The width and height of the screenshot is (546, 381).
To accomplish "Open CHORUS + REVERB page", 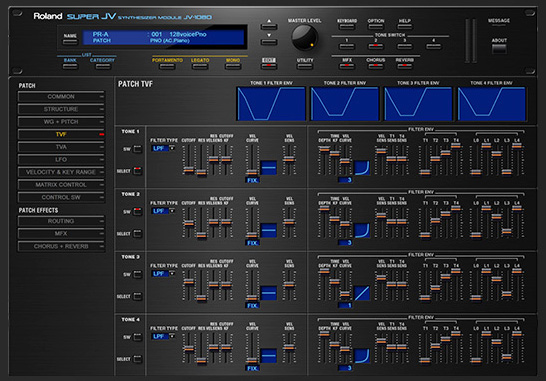I will click(x=61, y=246).
